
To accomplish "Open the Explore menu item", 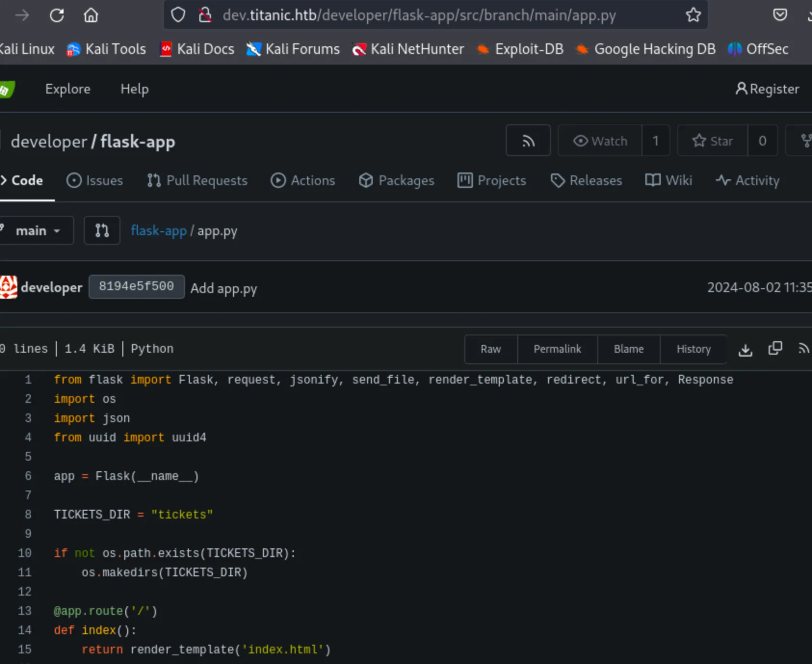I will click(68, 89).
